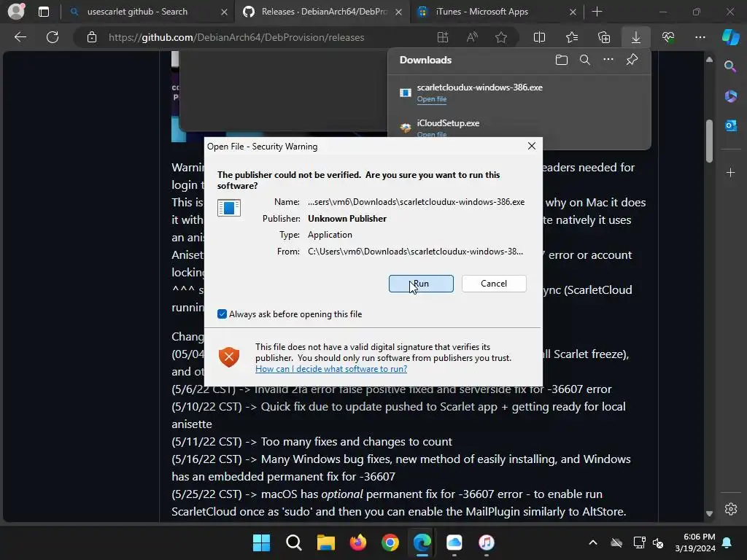Add a new sidebar app with plus

[730, 172]
